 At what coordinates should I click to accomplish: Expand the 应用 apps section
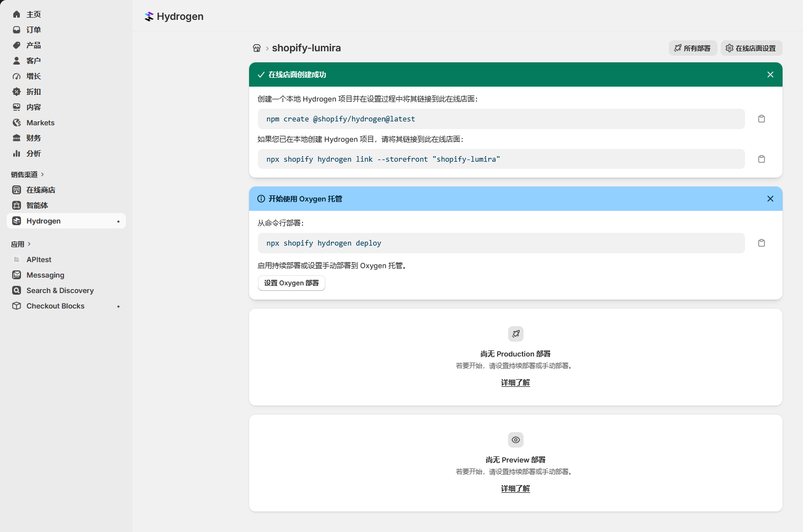point(21,244)
